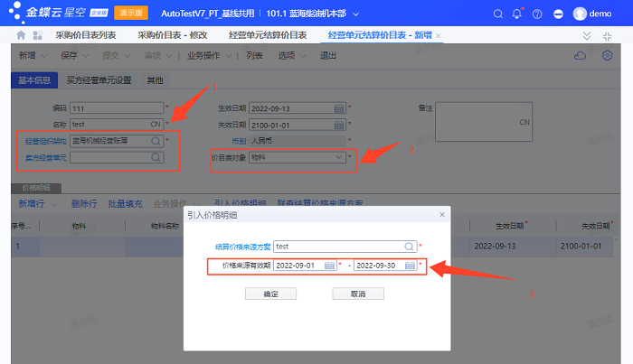Viewport: 633px width, 364px height.
Task: Open the 生效日期 calendar picker
Action: point(339,108)
